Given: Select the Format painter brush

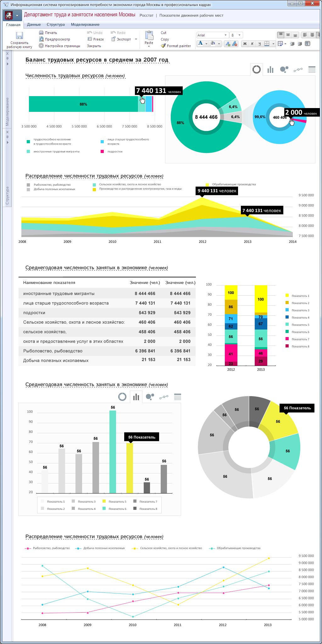Looking at the screenshot, I should pos(163,46).
